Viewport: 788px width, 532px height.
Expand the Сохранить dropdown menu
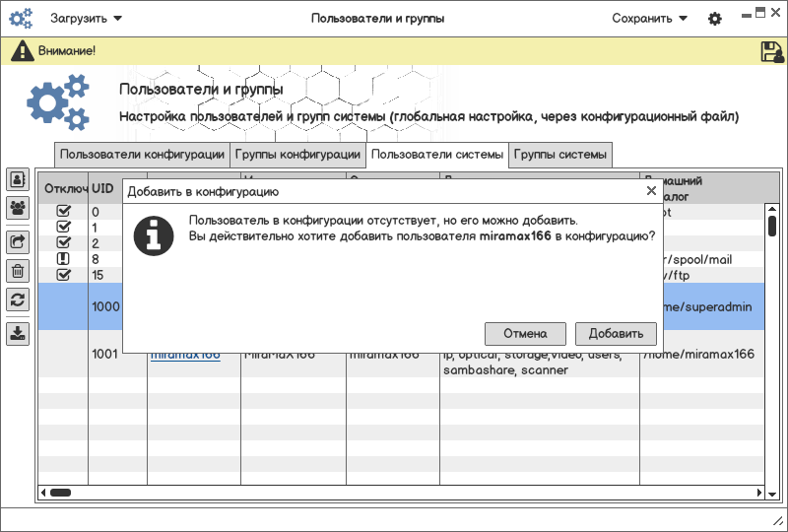649,19
